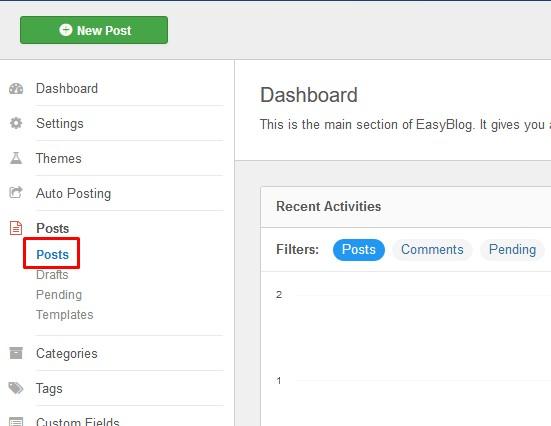Open Auto Posting menu entry
The image size is (551, 426).
(x=73, y=193)
